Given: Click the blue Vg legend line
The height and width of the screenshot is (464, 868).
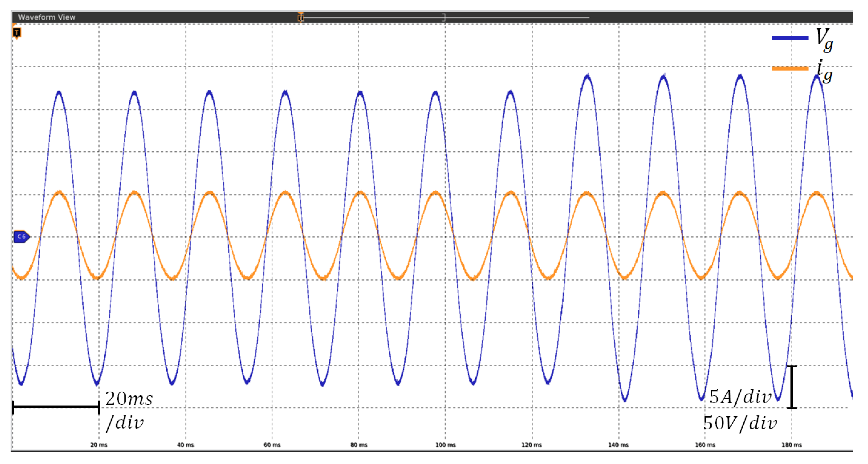Looking at the screenshot, I should click(x=790, y=38).
